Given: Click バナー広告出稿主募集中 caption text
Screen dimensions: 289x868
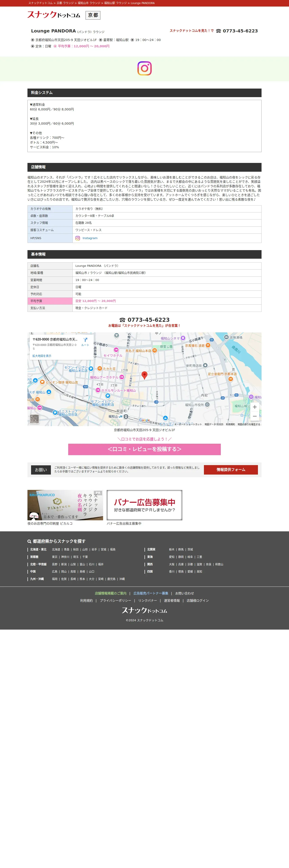Looking at the screenshot, I should click(x=124, y=524).
